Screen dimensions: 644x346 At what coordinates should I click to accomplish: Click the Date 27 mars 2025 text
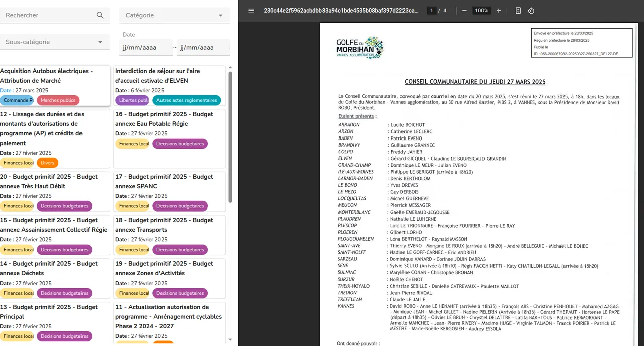(24, 91)
